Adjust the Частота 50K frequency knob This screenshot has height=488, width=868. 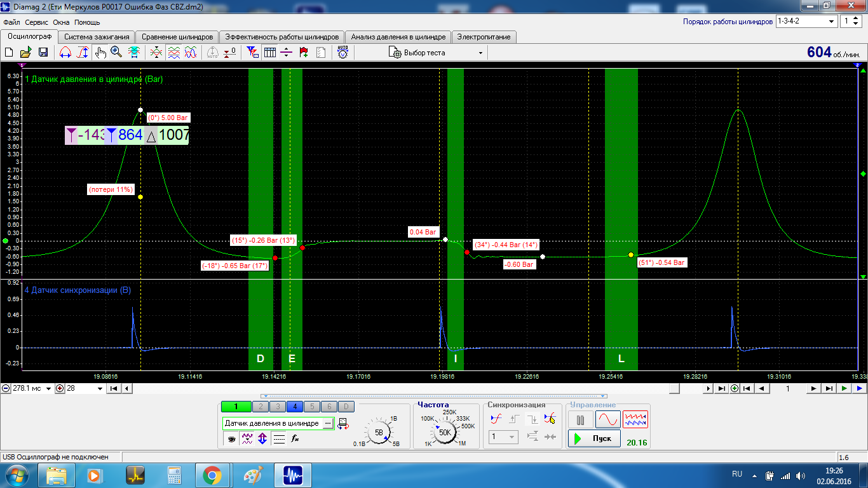[x=445, y=433]
